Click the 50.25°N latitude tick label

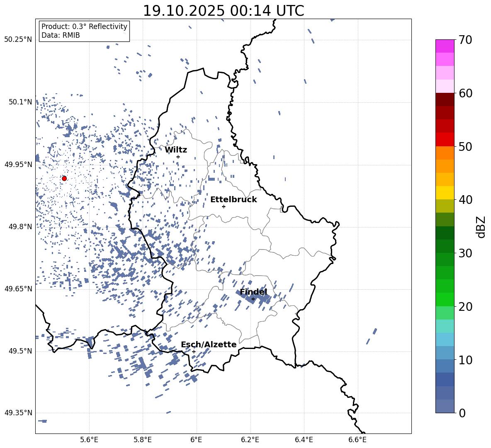click(x=18, y=40)
